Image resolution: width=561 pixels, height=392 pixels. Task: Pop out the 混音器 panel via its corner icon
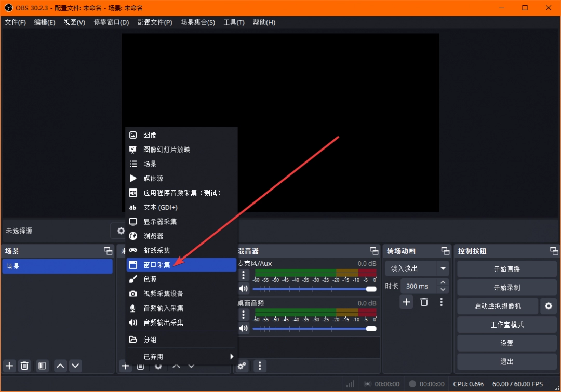tap(374, 251)
